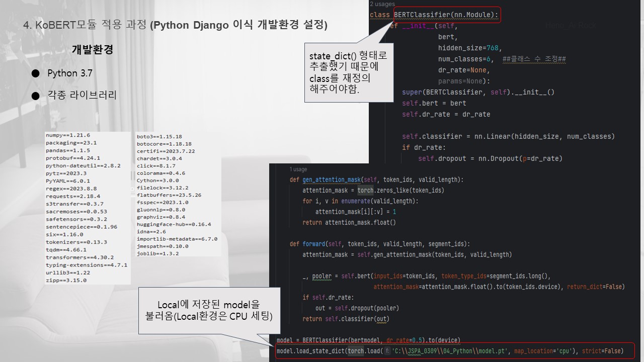Select the numpy==1.21.6 line

(68, 135)
